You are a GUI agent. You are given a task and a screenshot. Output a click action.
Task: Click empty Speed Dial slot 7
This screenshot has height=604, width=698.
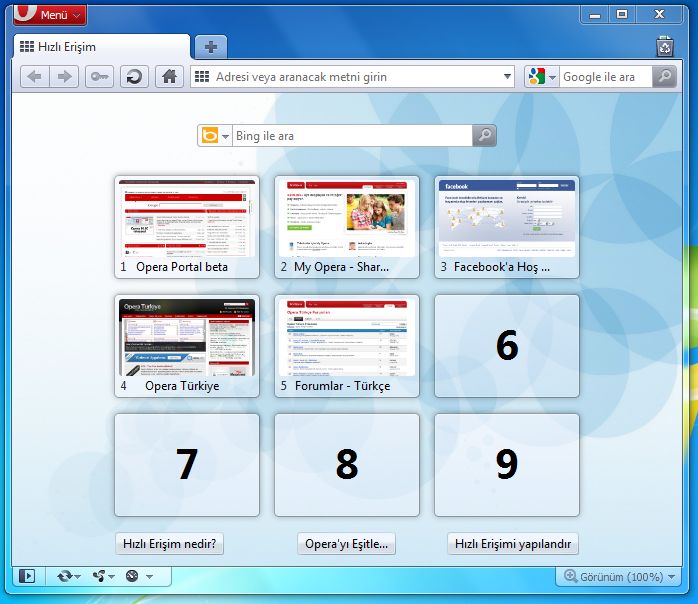coord(187,465)
